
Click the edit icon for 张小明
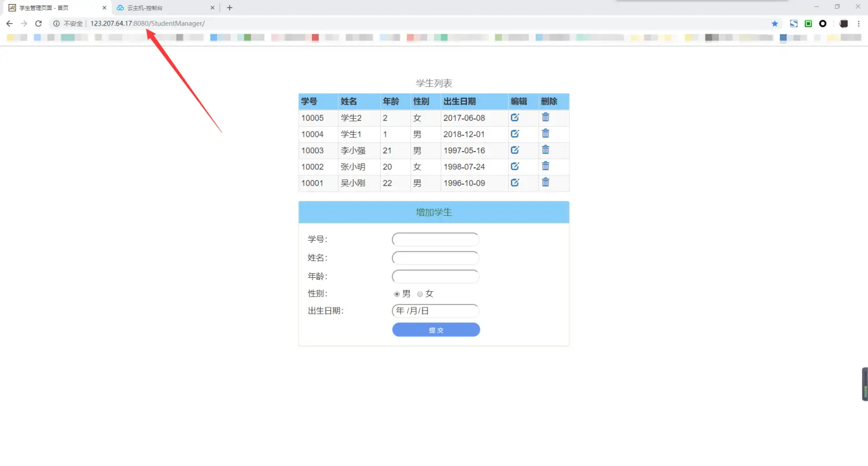[515, 166]
